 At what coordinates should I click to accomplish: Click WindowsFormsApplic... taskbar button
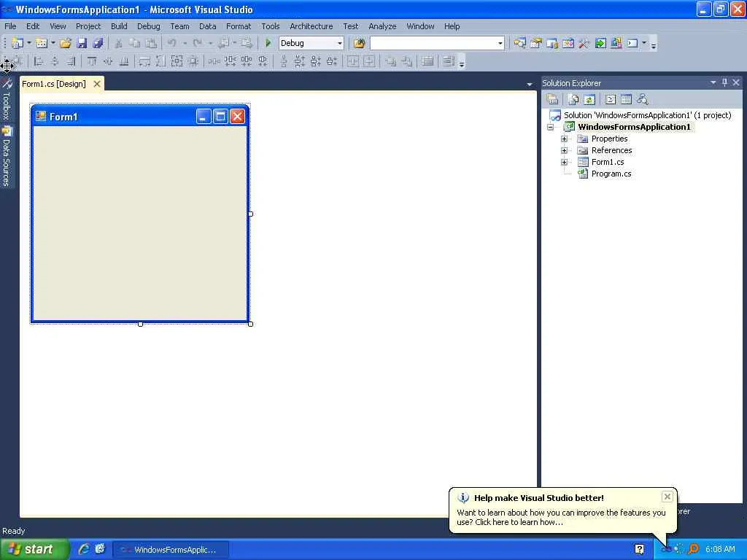pyautogui.click(x=171, y=550)
